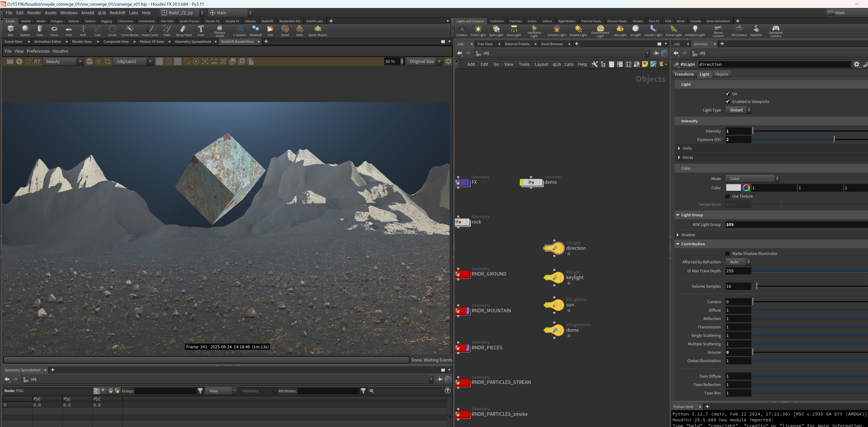Enable the Use Texture checkbox
868x427 pixels.
tap(727, 196)
